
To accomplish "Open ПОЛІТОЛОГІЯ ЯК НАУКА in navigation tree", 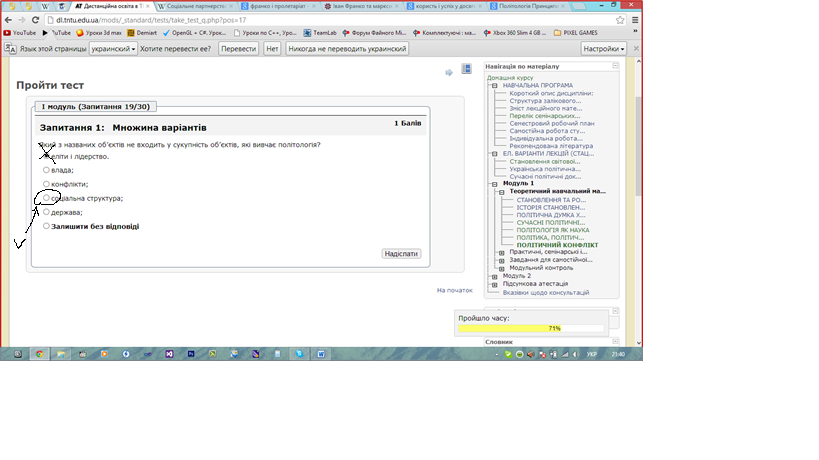I will pyautogui.click(x=553, y=230).
